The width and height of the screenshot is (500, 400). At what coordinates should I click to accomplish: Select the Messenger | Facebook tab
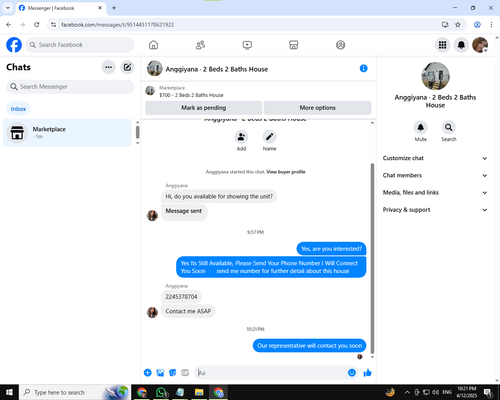click(x=61, y=8)
